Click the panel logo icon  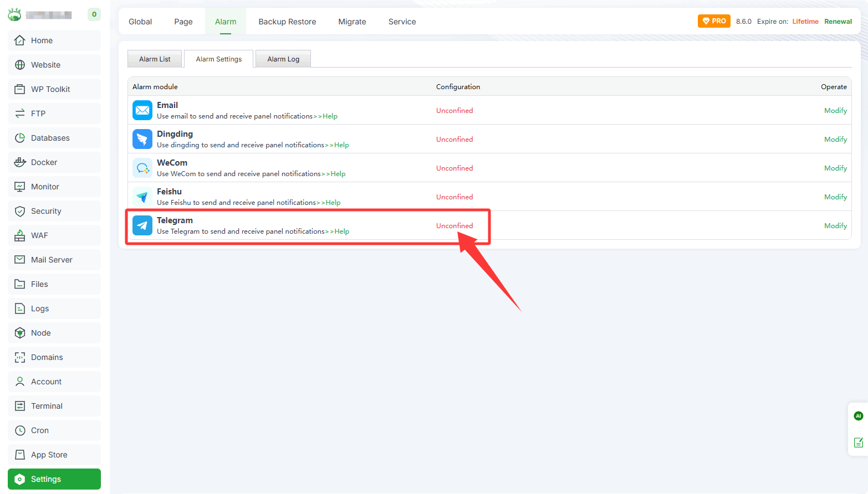click(14, 14)
